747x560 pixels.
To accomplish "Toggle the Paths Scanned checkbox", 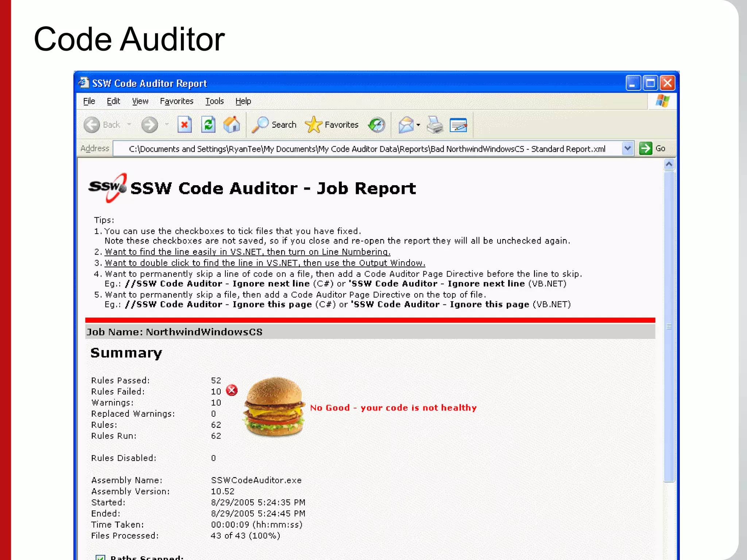I will (x=100, y=557).
